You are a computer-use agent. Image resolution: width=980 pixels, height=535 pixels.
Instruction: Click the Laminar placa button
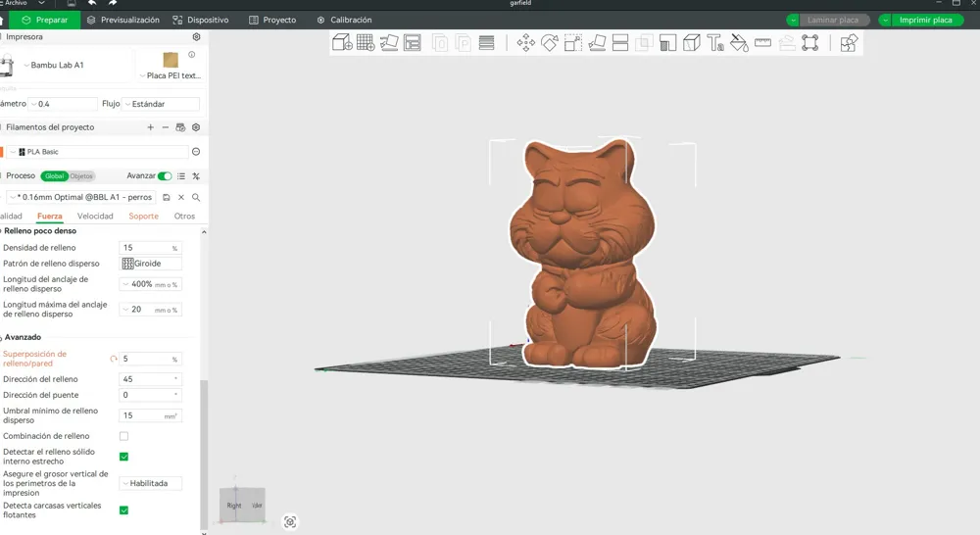(832, 20)
